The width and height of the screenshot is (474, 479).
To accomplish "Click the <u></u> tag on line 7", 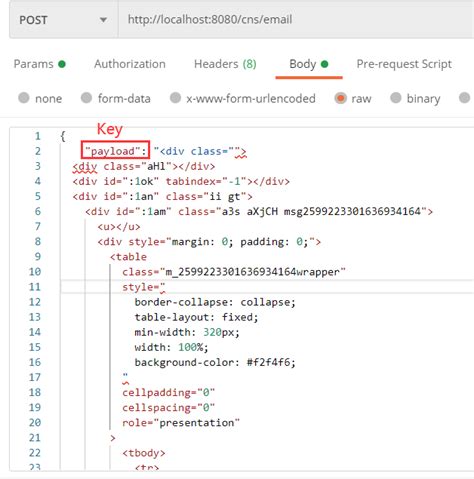I will tap(119, 227).
